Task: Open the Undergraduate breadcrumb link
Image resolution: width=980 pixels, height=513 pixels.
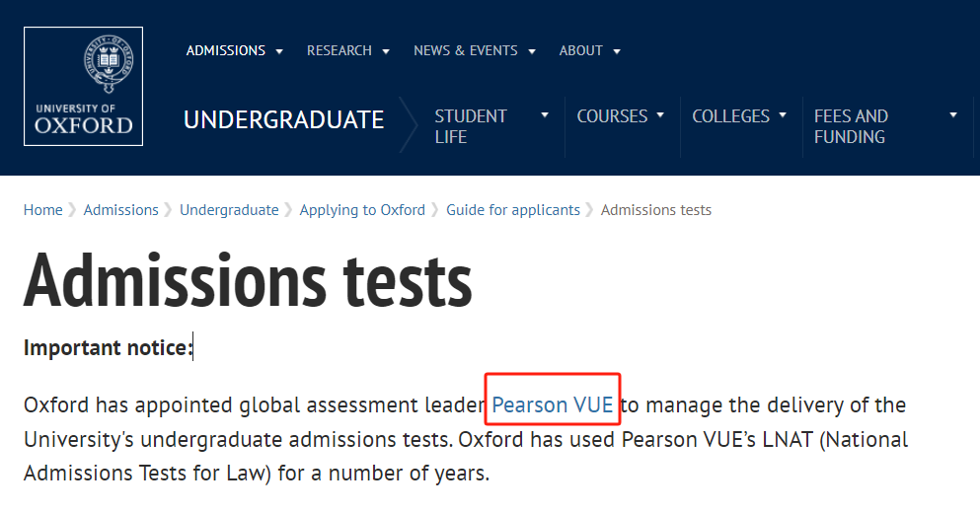Action: [229, 210]
